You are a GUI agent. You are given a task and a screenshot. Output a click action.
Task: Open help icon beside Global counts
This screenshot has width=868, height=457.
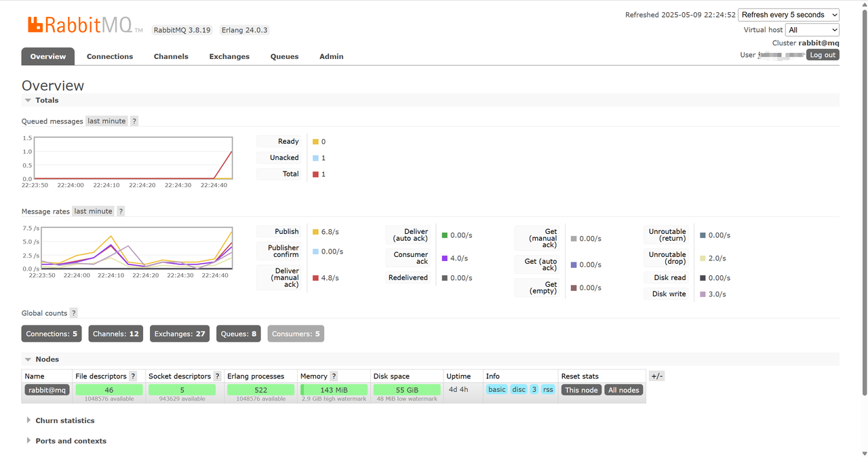(74, 313)
